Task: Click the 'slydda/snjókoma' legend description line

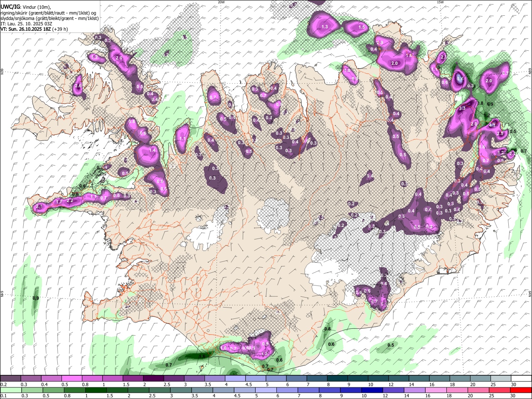Action: pos(49,18)
